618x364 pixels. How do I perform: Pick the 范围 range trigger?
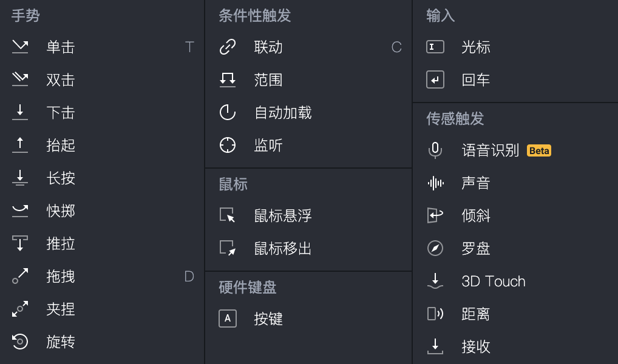click(268, 80)
